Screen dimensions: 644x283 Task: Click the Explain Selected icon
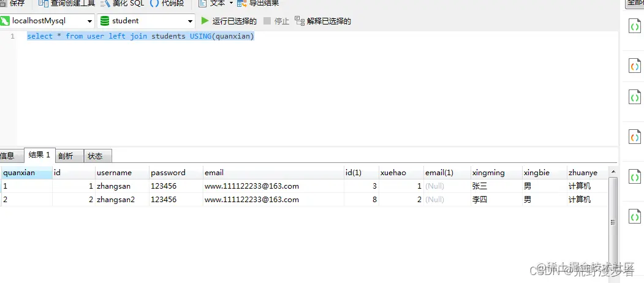[x=300, y=21]
